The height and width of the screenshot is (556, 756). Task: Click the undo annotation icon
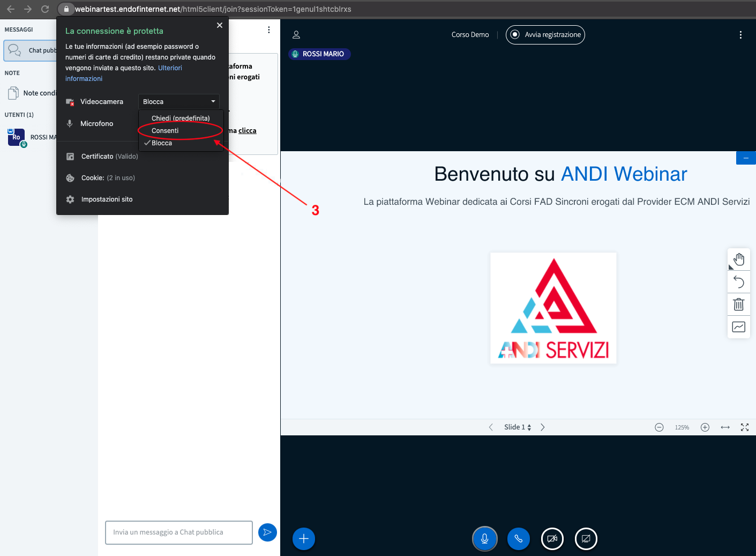tap(739, 282)
